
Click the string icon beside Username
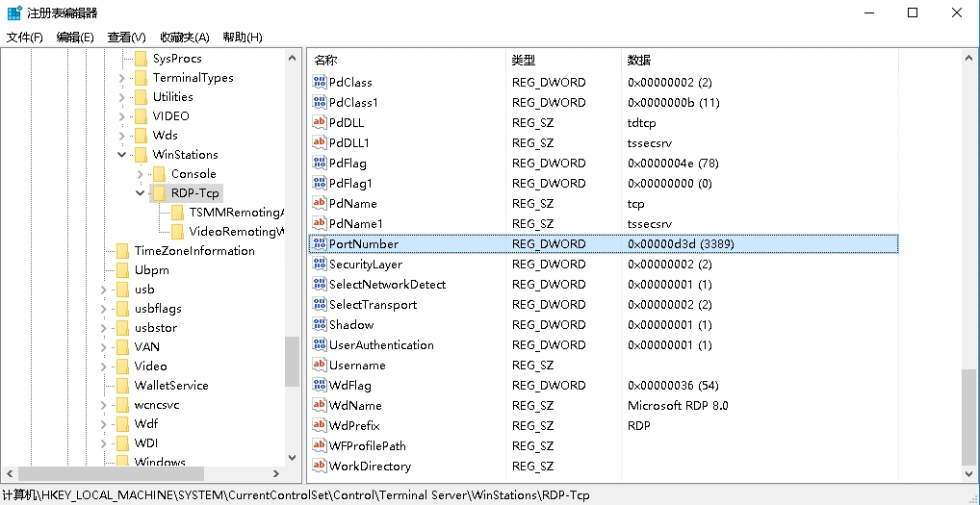tap(319, 365)
